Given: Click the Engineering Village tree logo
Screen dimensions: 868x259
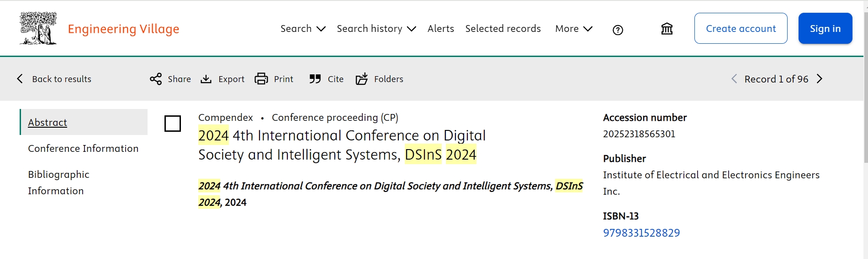Looking at the screenshot, I should 38,29.
